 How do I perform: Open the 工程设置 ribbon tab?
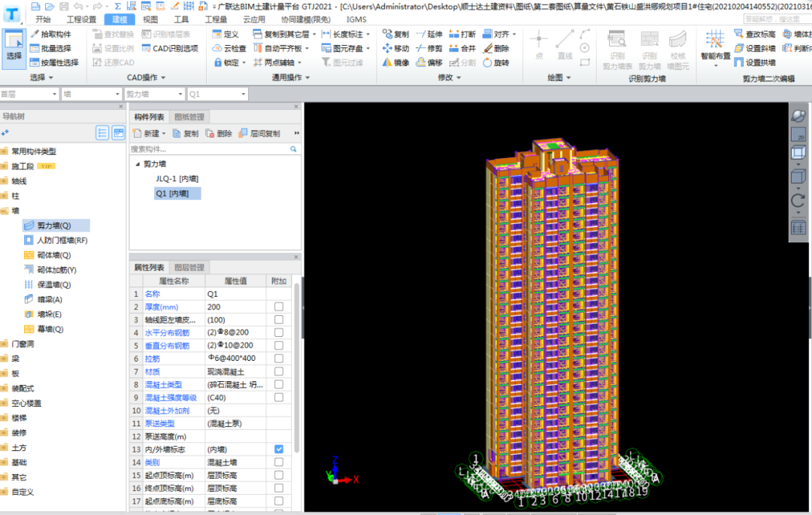pyautogui.click(x=81, y=19)
